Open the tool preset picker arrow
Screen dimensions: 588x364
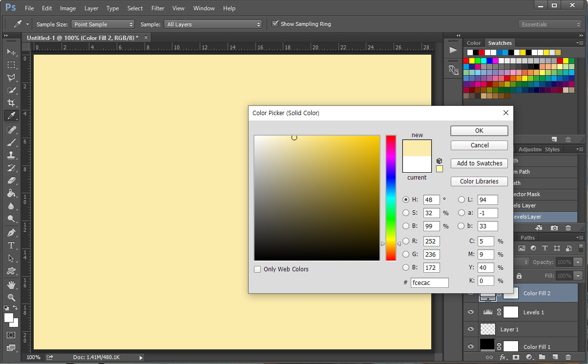pos(27,24)
